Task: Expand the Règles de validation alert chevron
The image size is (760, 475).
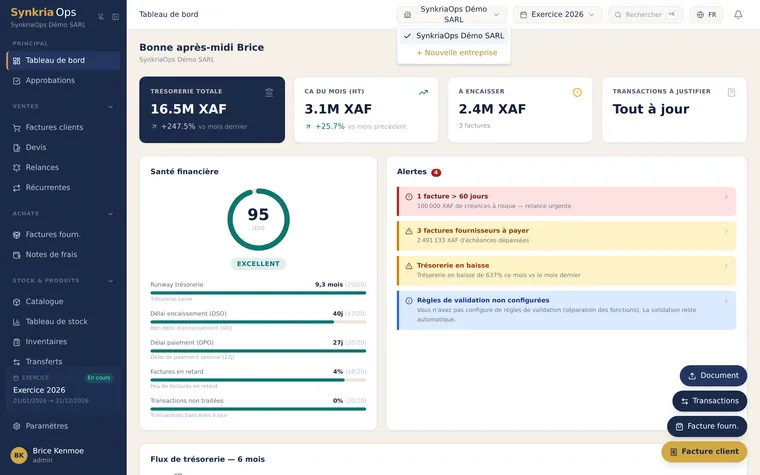Action: pyautogui.click(x=726, y=301)
